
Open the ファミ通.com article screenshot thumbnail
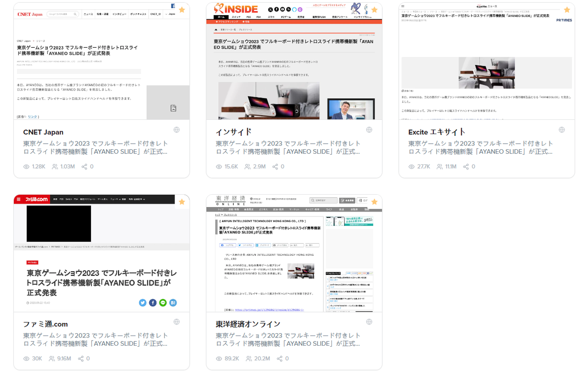102,253
